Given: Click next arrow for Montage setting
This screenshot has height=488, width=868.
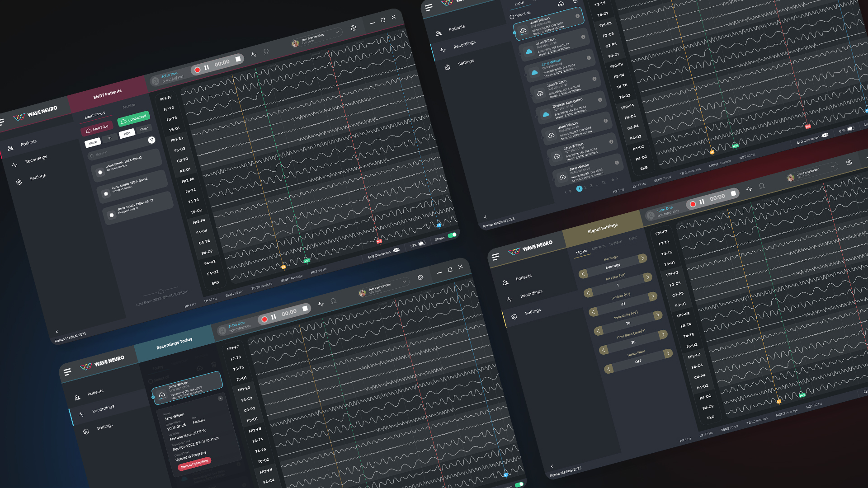Looking at the screenshot, I should pyautogui.click(x=642, y=258).
